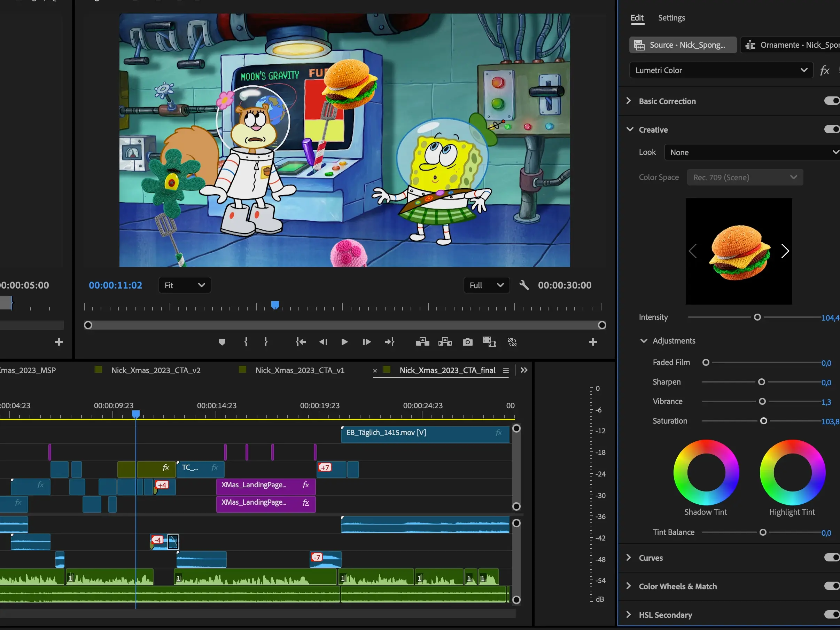Open Nick_Xmas_2023_CTA_v2 sequence tab

tap(156, 370)
